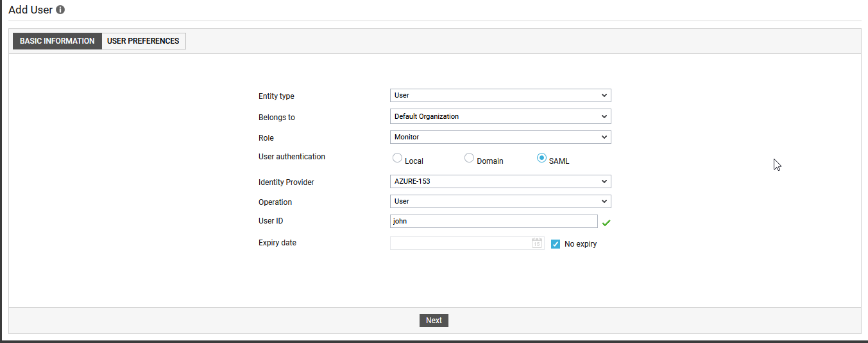Screen dimensions: 868x343
Task: Open the Entity type dropdown
Action: coord(500,95)
